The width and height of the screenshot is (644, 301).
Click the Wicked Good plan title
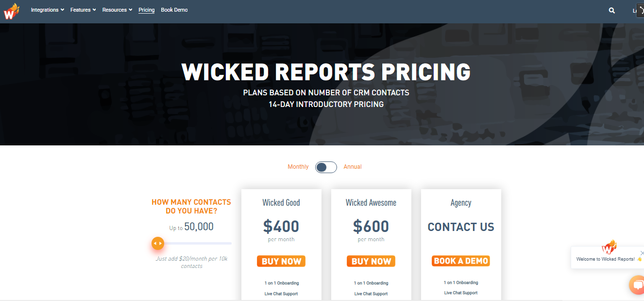[281, 203]
